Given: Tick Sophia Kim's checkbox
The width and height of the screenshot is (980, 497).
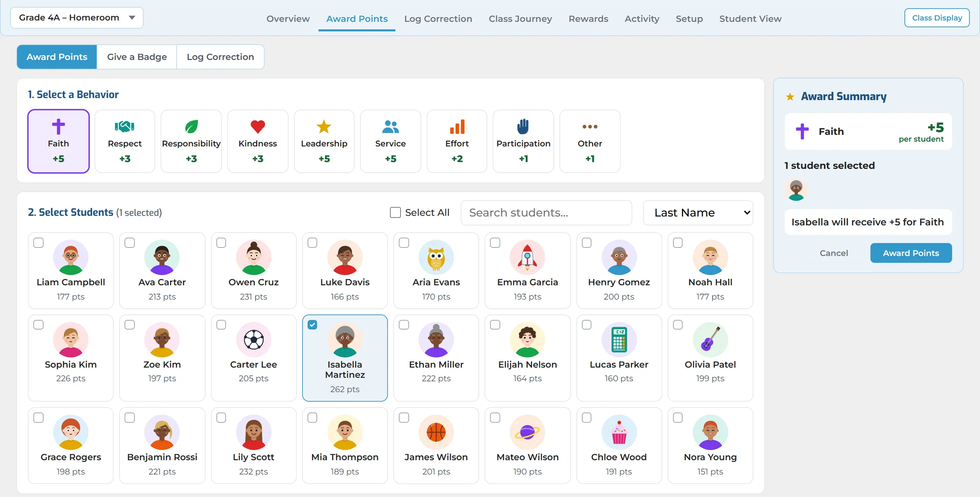Looking at the screenshot, I should 38,325.
